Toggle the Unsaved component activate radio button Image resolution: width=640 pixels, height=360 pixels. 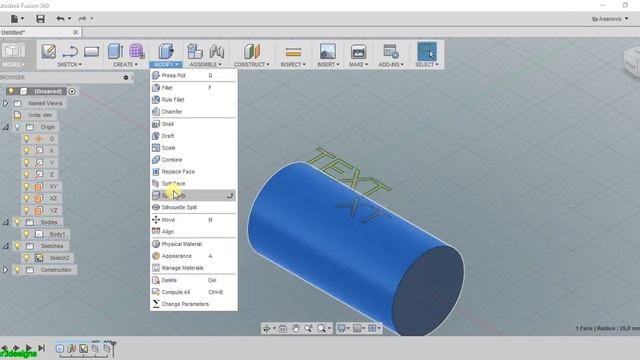(x=72, y=91)
